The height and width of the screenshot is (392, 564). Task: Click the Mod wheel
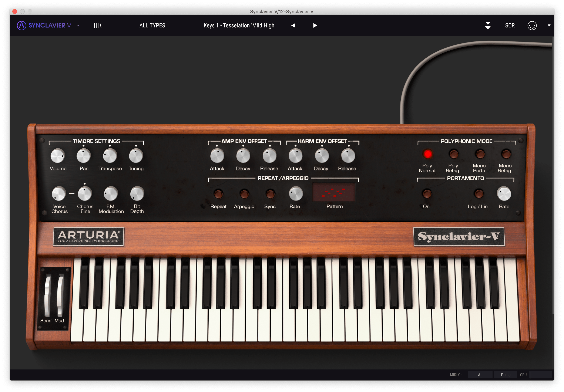click(x=60, y=296)
